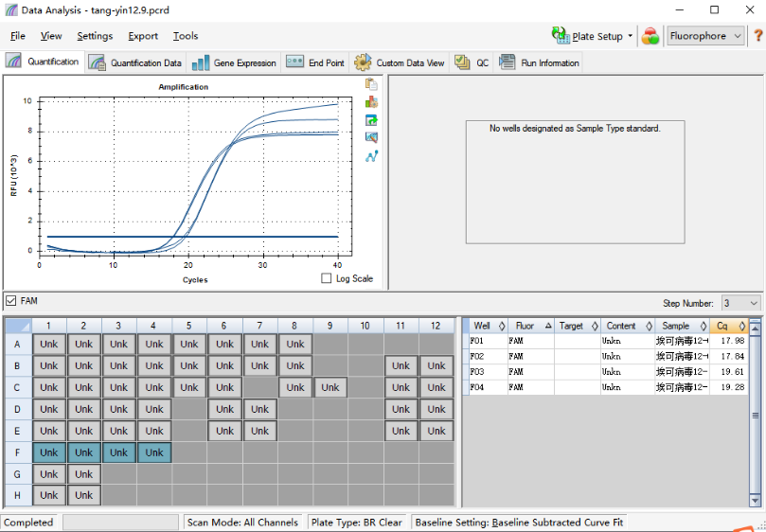766x532 pixels.
Task: Click the End Point tab icon
Action: 294,62
